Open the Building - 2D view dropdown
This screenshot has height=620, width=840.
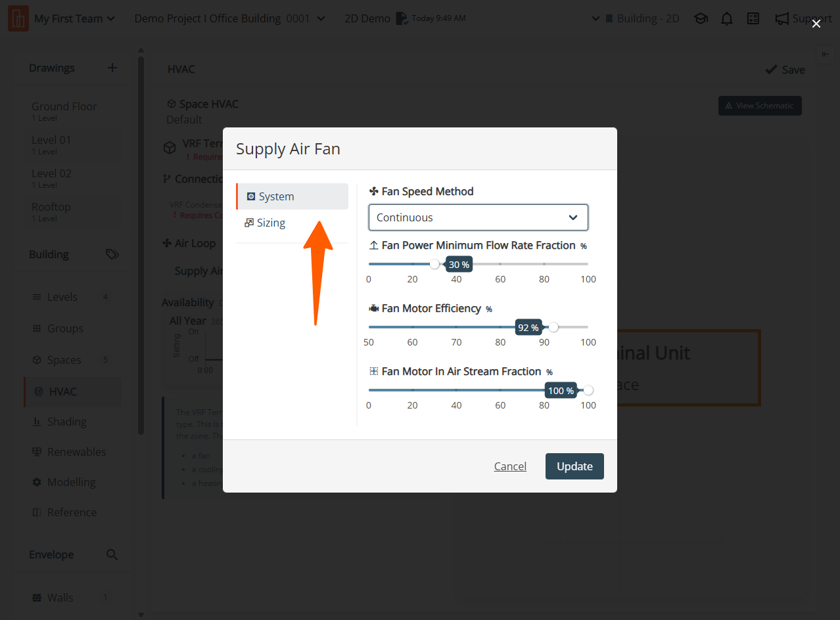(x=636, y=19)
